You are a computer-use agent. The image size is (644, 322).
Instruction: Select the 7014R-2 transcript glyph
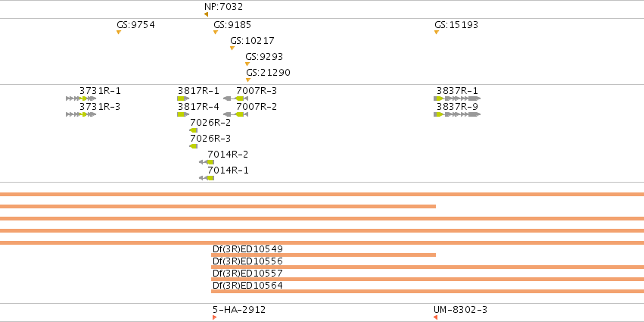pyautogui.click(x=207, y=162)
